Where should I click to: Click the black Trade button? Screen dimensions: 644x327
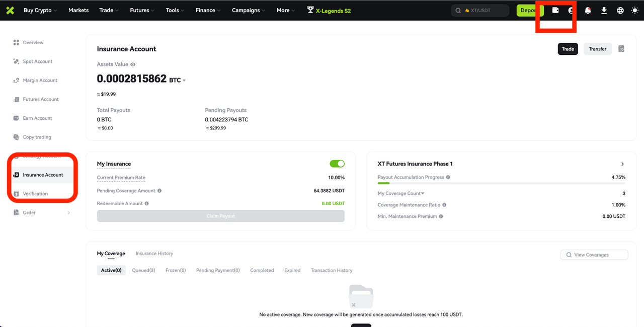[568, 49]
